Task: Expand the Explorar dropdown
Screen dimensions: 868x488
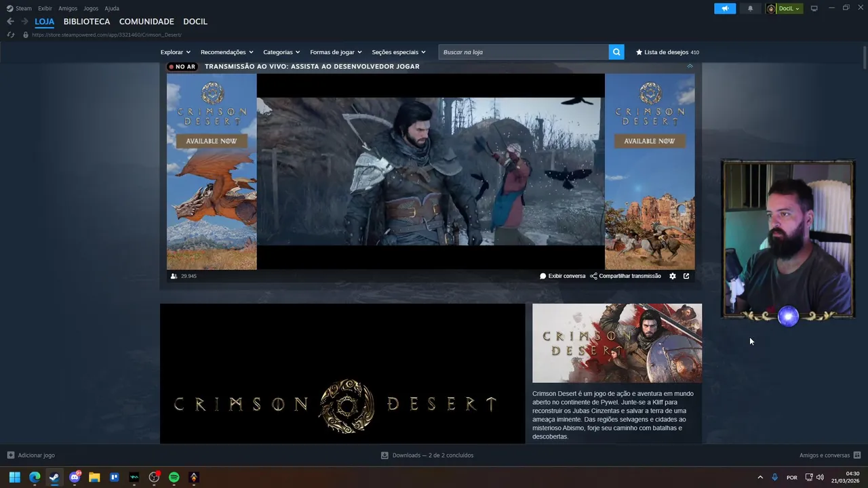Action: pos(175,52)
